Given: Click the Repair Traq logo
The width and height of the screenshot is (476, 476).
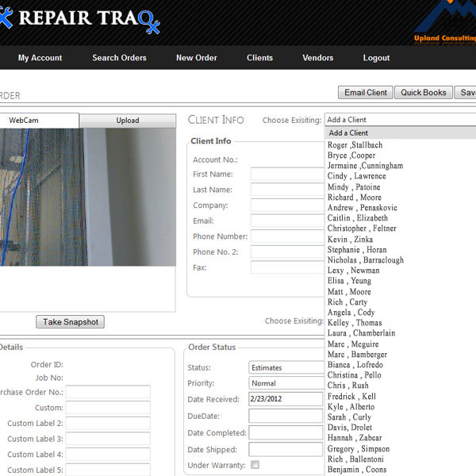Looking at the screenshot, I should [79, 19].
